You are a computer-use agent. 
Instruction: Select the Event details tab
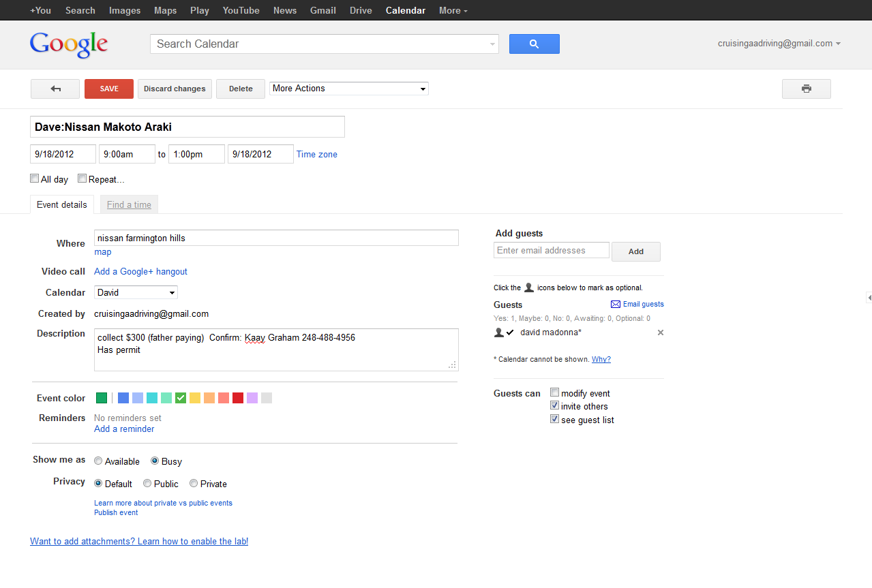click(62, 204)
